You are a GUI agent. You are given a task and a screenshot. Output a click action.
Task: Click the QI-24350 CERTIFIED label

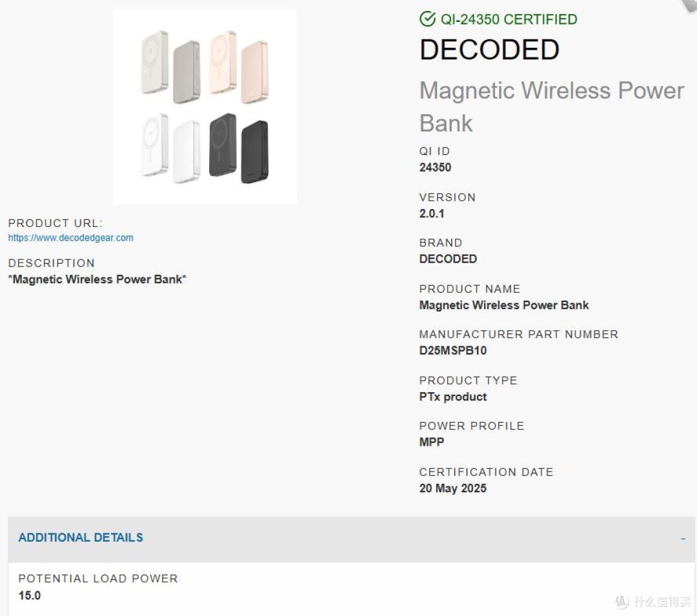pos(509,19)
